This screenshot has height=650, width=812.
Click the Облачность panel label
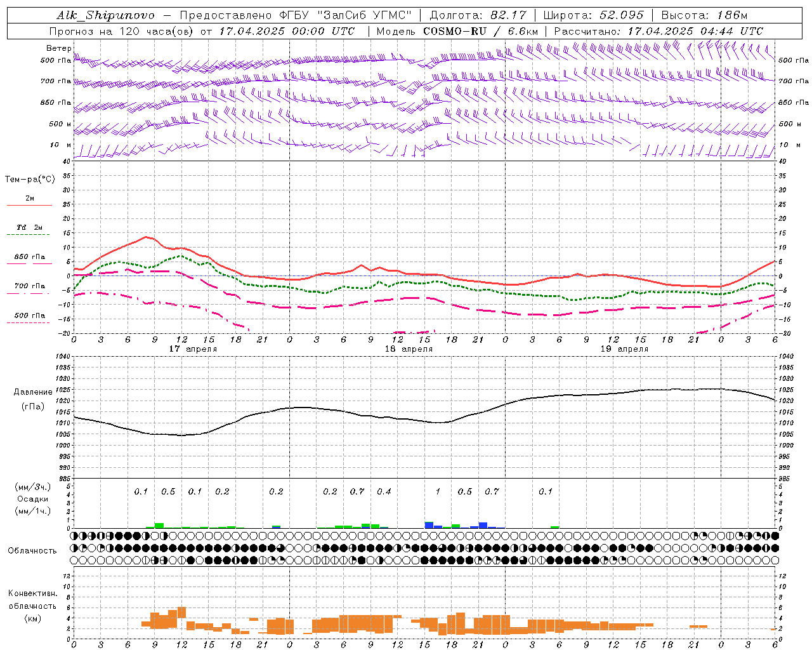click(32, 551)
